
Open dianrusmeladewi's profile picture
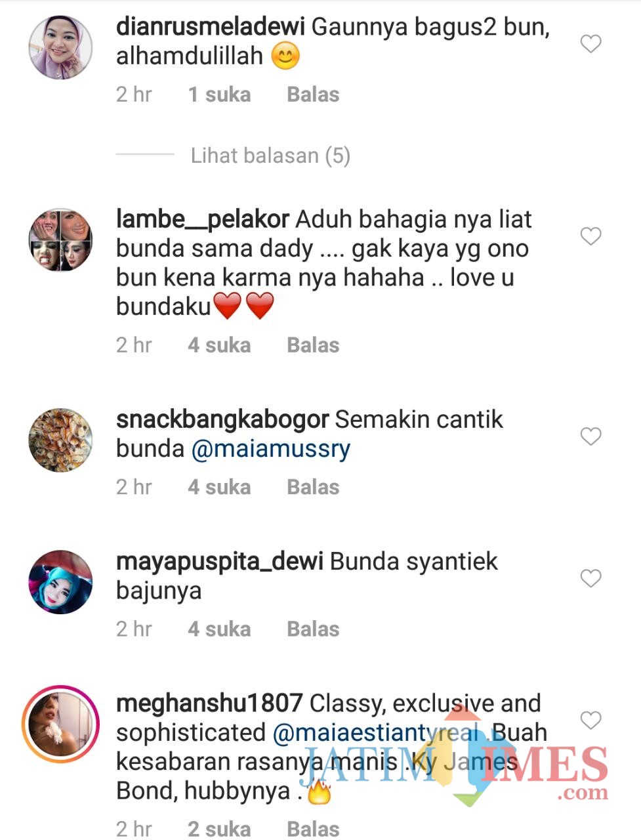60,47
